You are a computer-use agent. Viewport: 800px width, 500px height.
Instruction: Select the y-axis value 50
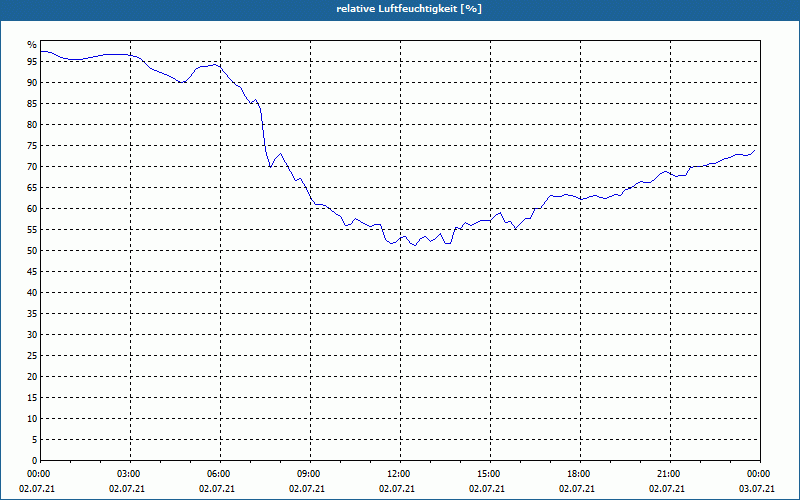(32, 251)
